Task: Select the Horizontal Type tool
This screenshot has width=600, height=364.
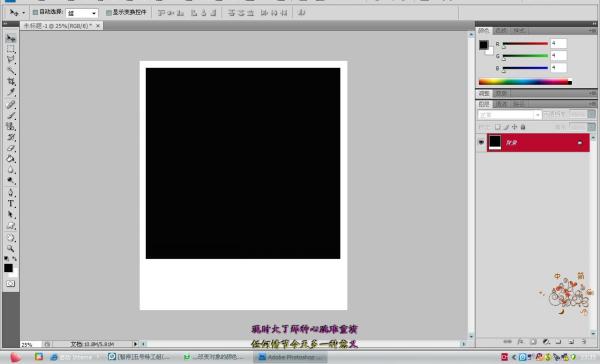Action: tap(11, 204)
